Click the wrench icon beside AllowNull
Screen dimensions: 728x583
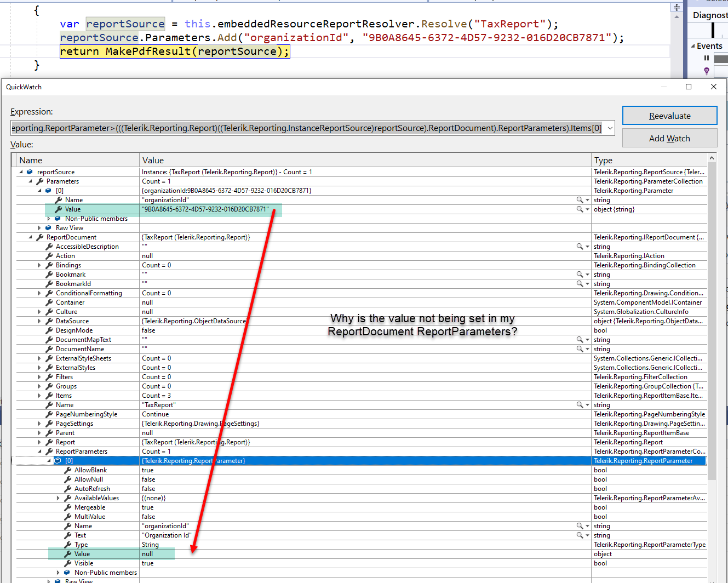coord(68,479)
